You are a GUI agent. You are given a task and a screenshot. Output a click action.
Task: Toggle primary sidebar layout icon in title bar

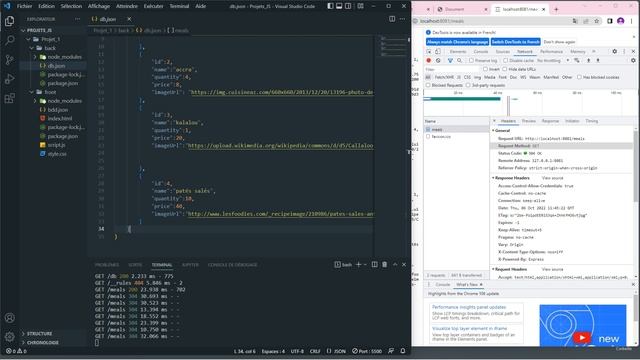point(330,6)
